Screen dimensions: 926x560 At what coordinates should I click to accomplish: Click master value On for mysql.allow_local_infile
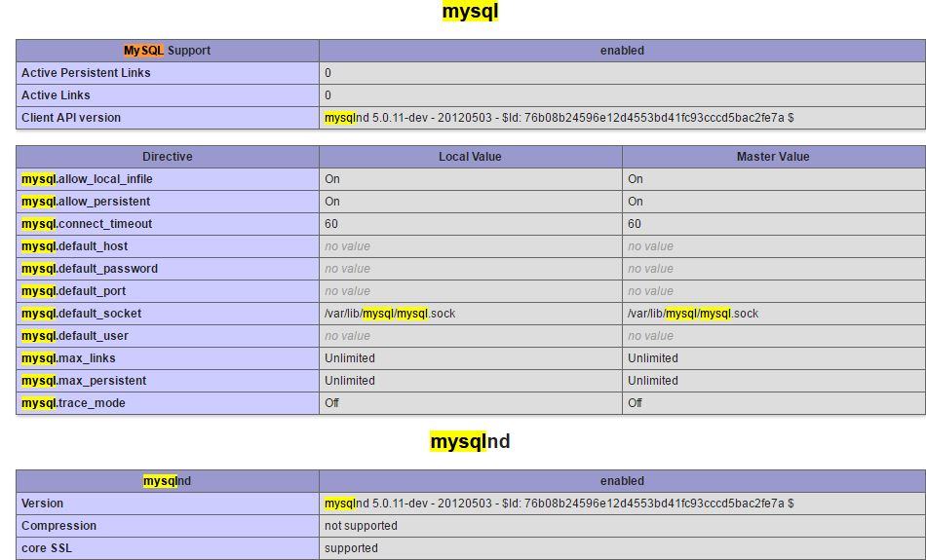pyautogui.click(x=635, y=179)
